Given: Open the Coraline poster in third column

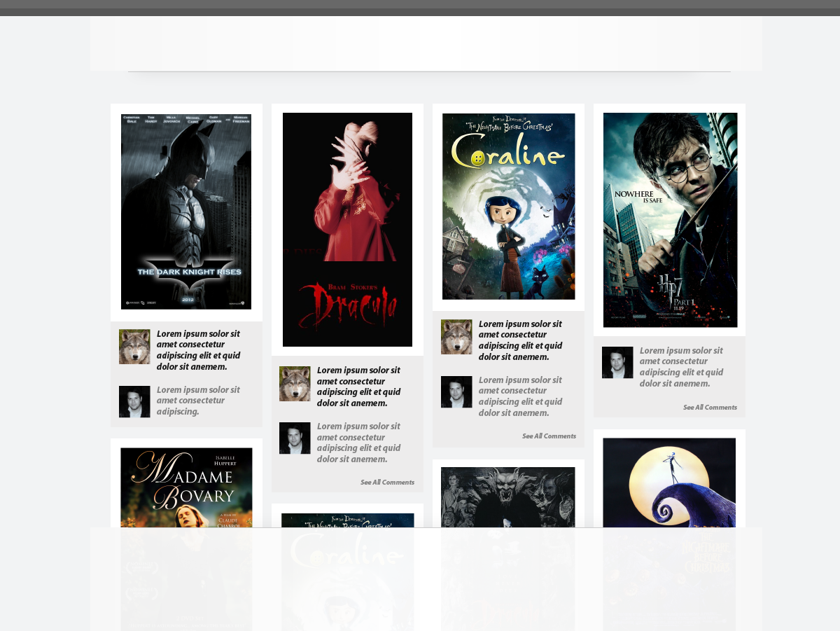Looking at the screenshot, I should pyautogui.click(x=509, y=207).
